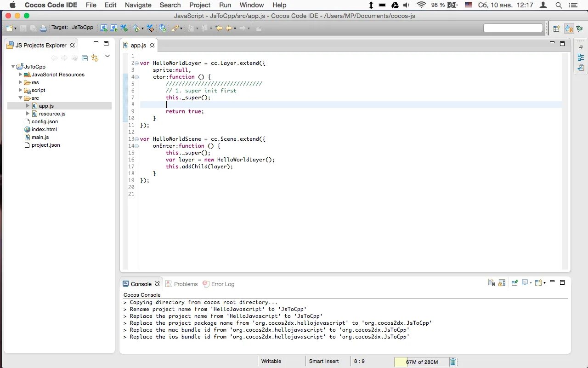Toggle Link with Editor in Projects Explorer

click(x=95, y=58)
